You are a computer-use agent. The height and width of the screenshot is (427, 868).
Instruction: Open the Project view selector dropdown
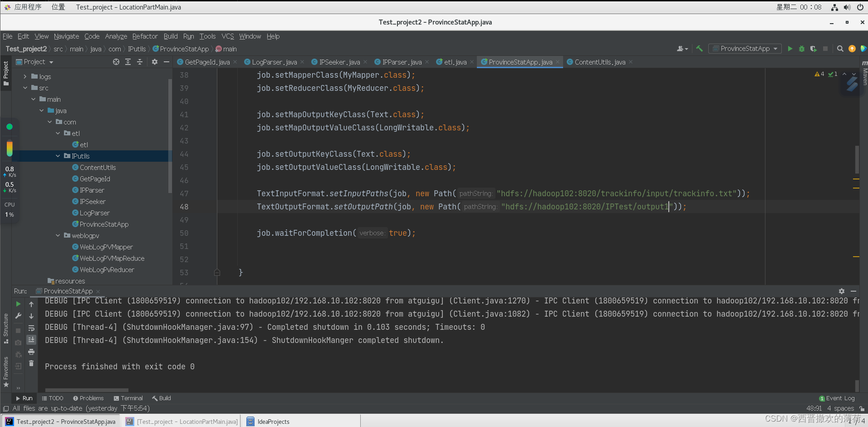coord(35,62)
